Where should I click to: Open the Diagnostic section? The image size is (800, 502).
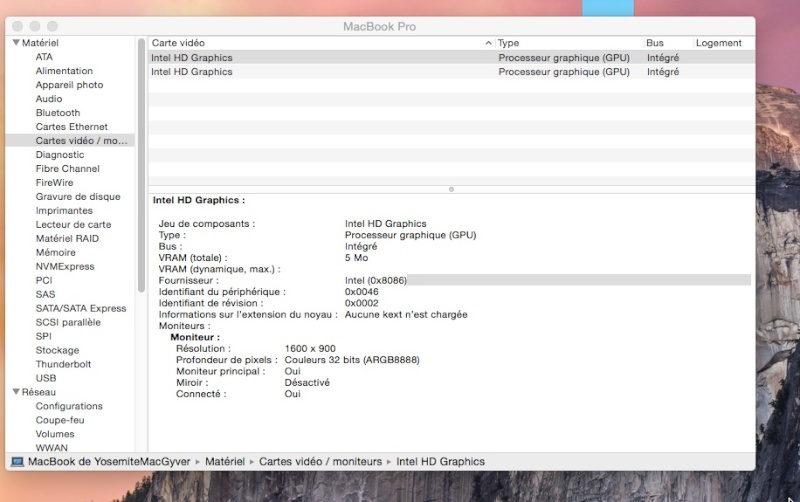[60, 155]
